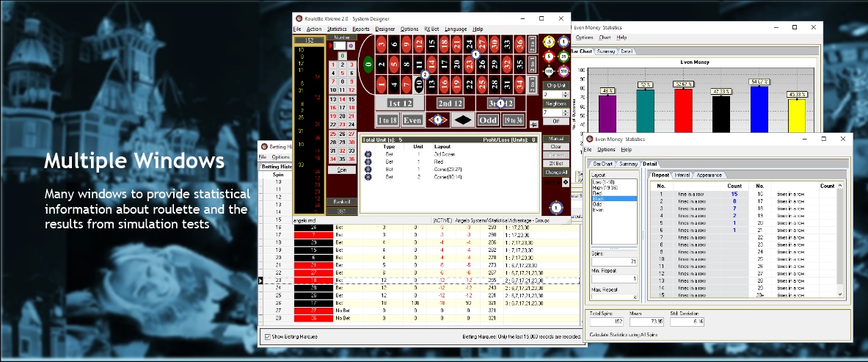The image size is (868, 362).
Task: Click the 2nd 12 dozen bet
Action: click(450, 103)
